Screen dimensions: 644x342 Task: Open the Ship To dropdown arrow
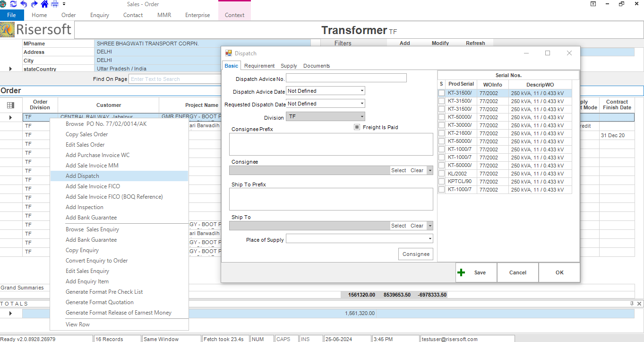430,226
